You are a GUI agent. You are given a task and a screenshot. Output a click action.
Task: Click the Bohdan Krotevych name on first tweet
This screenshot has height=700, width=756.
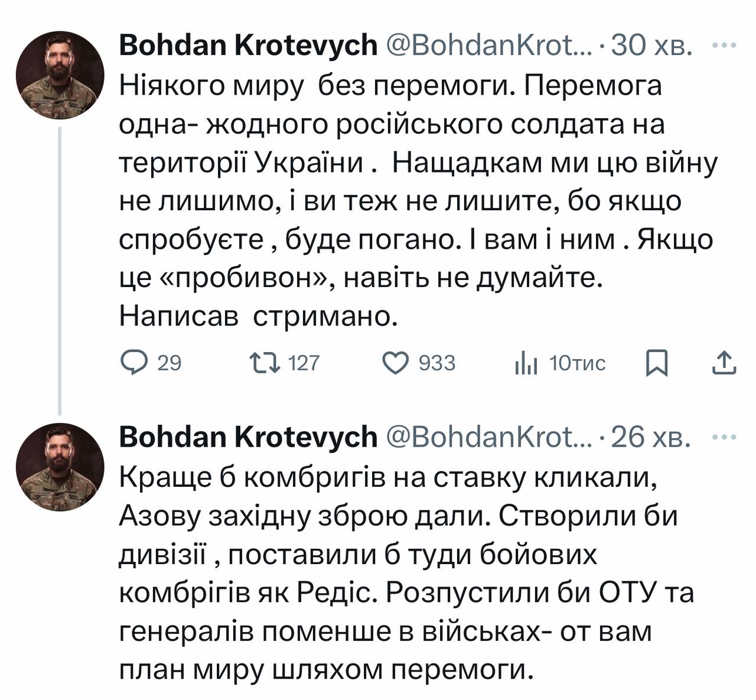point(248,45)
